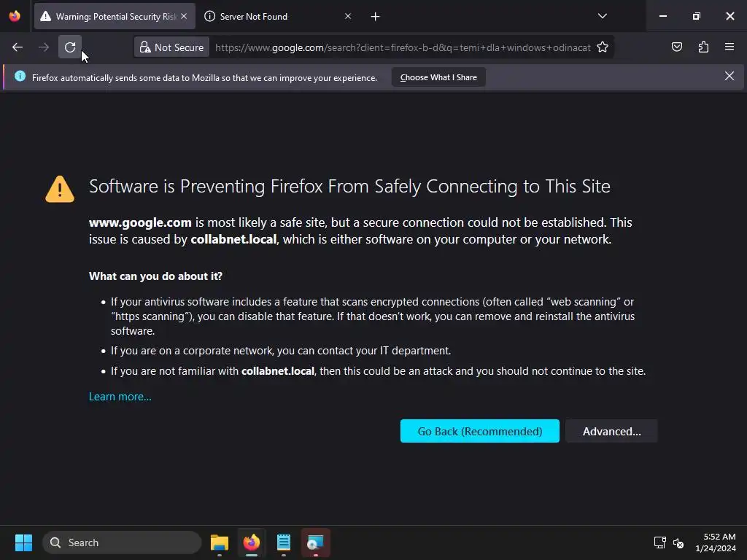Click the Firefox logo icon in title bar
Image resolution: width=747 pixels, height=560 pixels.
point(15,16)
